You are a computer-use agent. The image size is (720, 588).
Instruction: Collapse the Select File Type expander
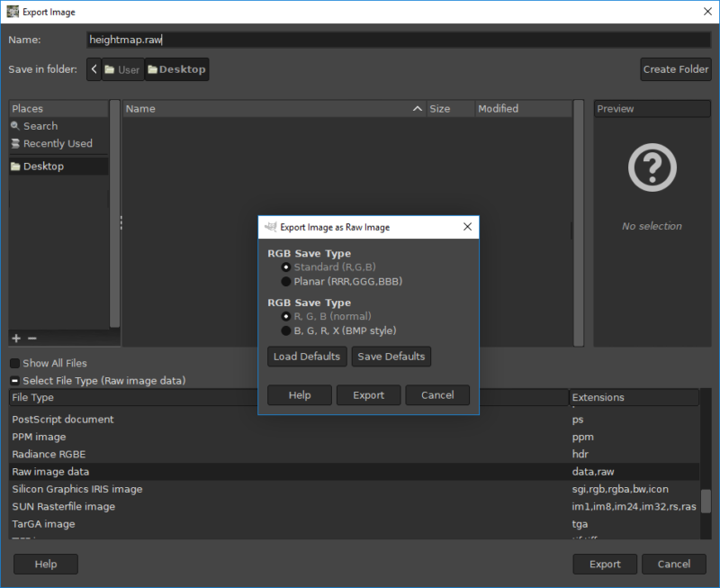point(15,381)
